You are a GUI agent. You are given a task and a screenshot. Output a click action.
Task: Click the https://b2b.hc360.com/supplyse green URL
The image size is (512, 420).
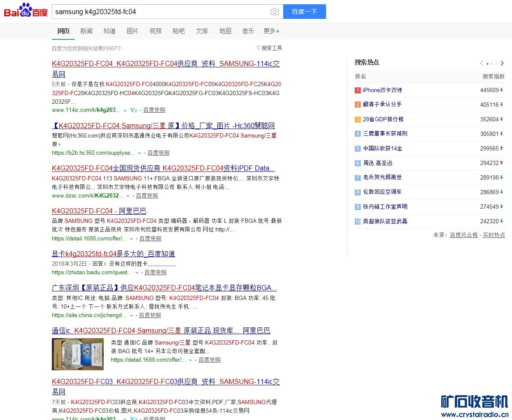tap(93, 153)
